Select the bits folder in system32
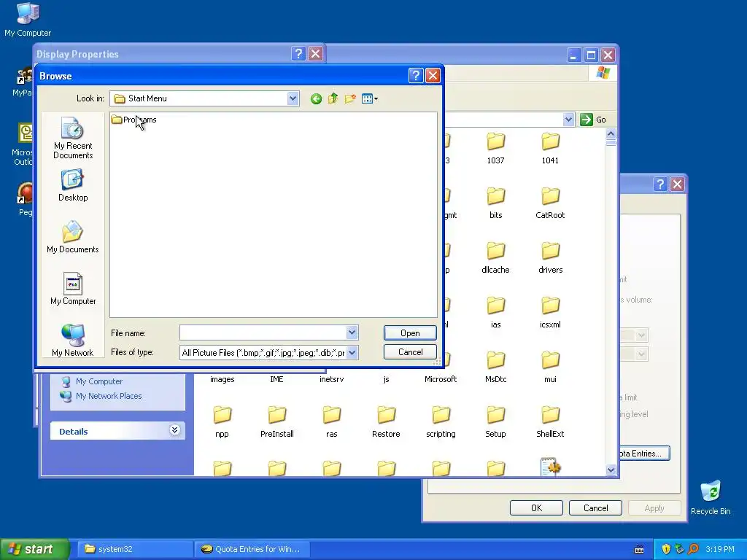This screenshot has width=747, height=560. [x=495, y=203]
